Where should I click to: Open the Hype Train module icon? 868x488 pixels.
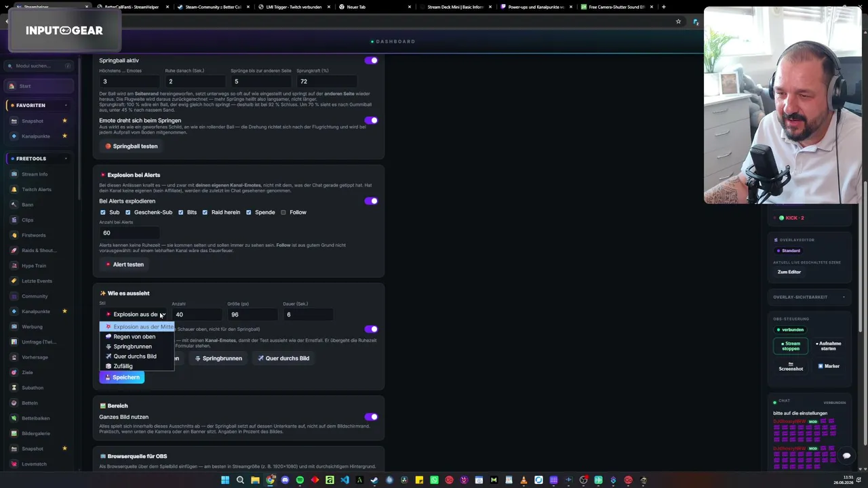(14, 266)
